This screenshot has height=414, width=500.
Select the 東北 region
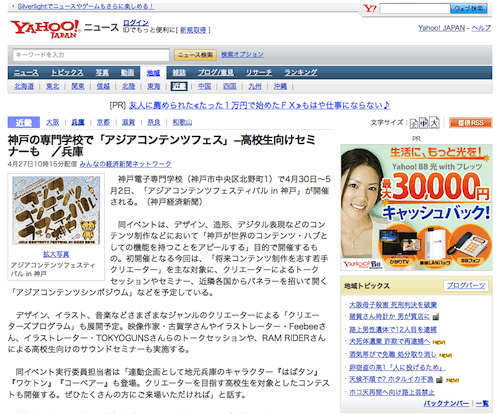tap(53, 86)
